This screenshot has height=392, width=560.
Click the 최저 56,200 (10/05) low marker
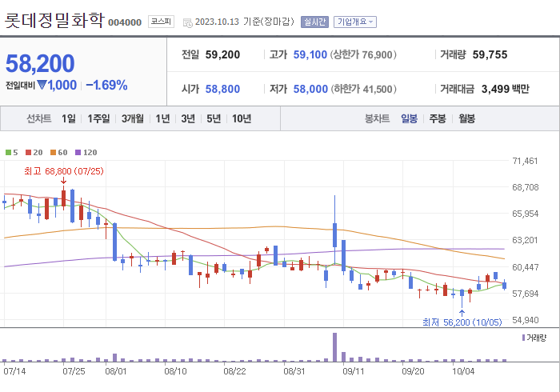coord(462,322)
